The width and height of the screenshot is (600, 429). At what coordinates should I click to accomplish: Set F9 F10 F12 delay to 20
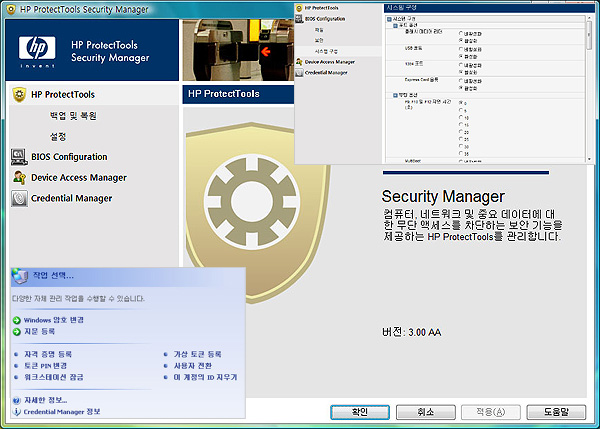(461, 132)
